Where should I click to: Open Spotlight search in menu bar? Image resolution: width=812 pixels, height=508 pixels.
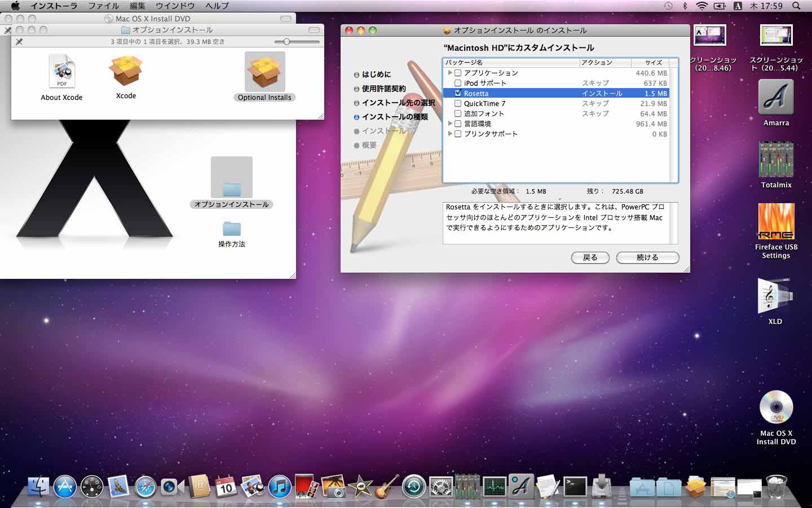(796, 6)
